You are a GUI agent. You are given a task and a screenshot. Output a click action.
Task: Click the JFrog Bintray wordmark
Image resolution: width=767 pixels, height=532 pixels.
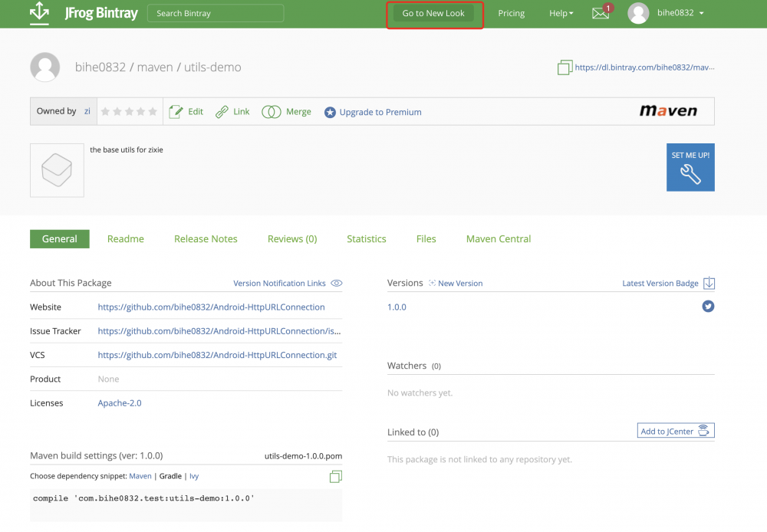click(101, 13)
